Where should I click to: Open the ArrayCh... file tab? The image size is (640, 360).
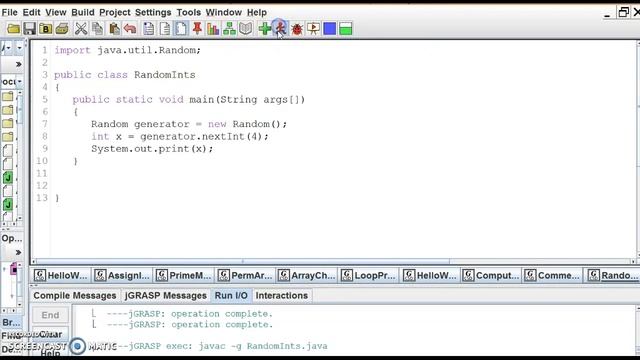(x=307, y=276)
